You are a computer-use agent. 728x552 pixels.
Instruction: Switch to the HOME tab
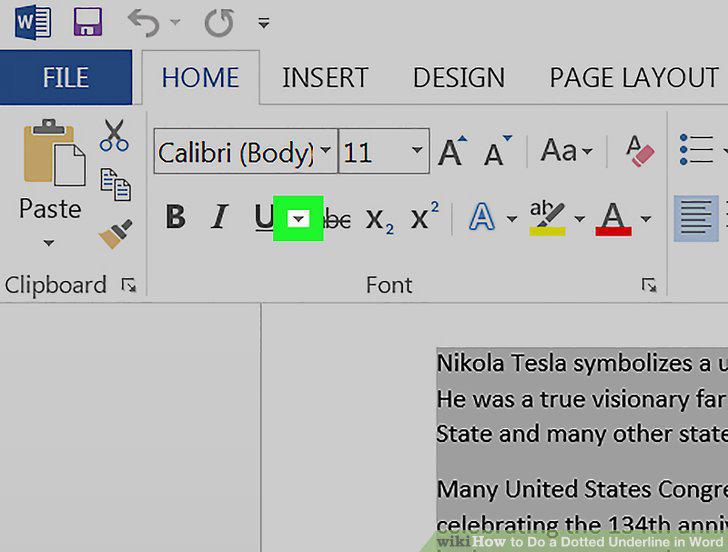201,78
